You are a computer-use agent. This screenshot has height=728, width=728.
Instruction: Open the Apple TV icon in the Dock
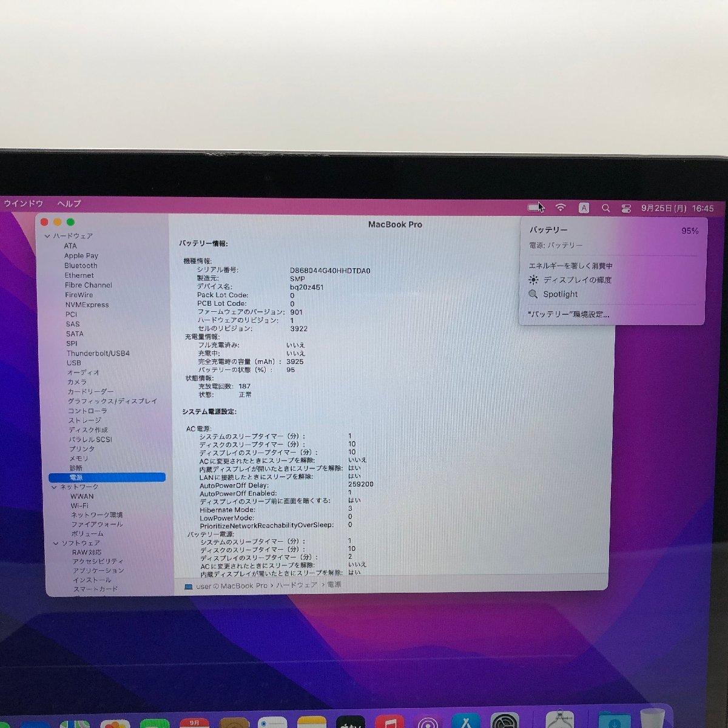coord(350,723)
